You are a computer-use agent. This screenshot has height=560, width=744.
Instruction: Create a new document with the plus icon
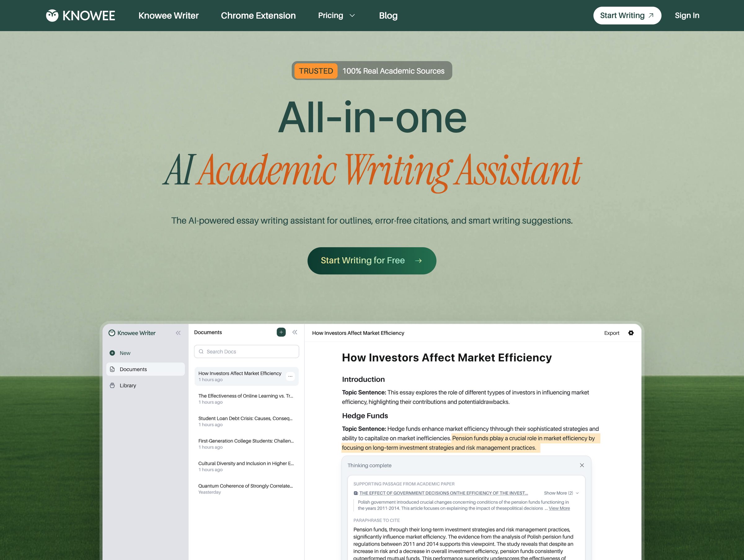coord(281,332)
